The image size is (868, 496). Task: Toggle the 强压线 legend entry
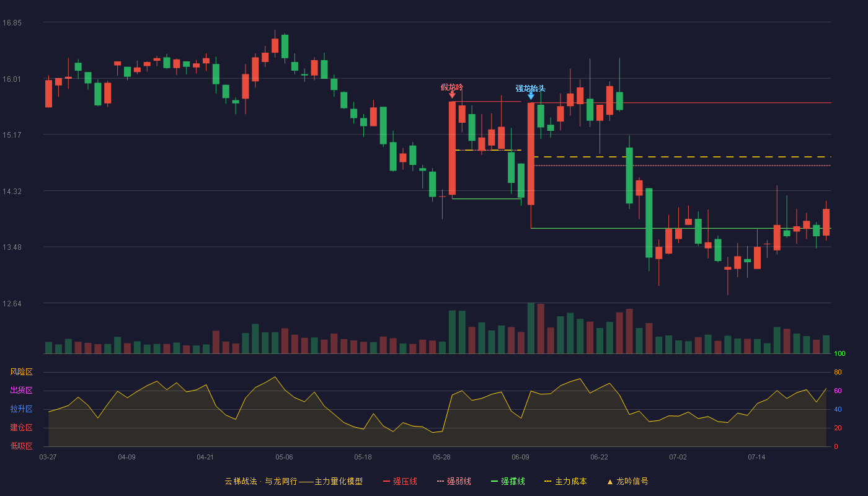(400, 481)
